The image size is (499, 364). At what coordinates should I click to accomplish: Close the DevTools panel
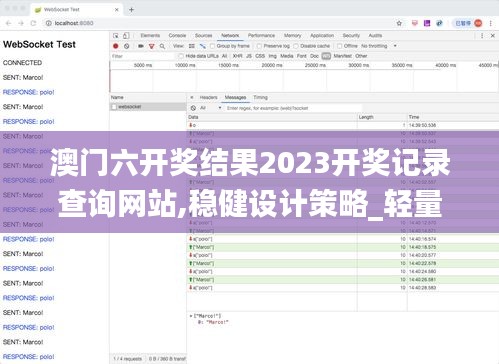[493, 36]
